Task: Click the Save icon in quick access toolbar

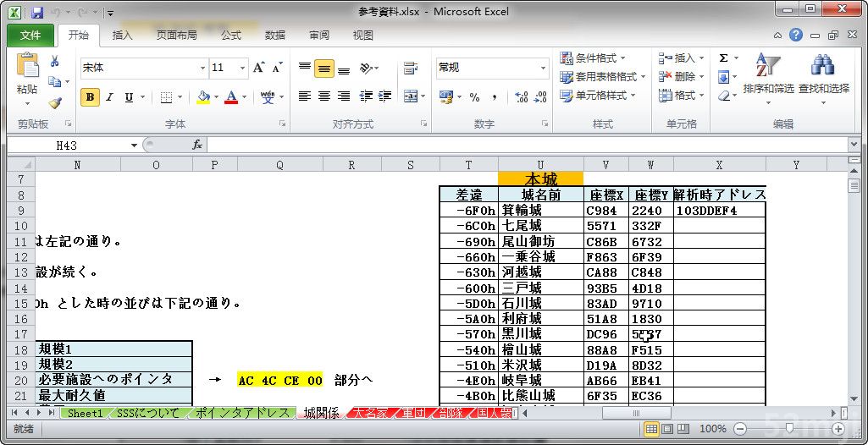Action: (x=36, y=13)
